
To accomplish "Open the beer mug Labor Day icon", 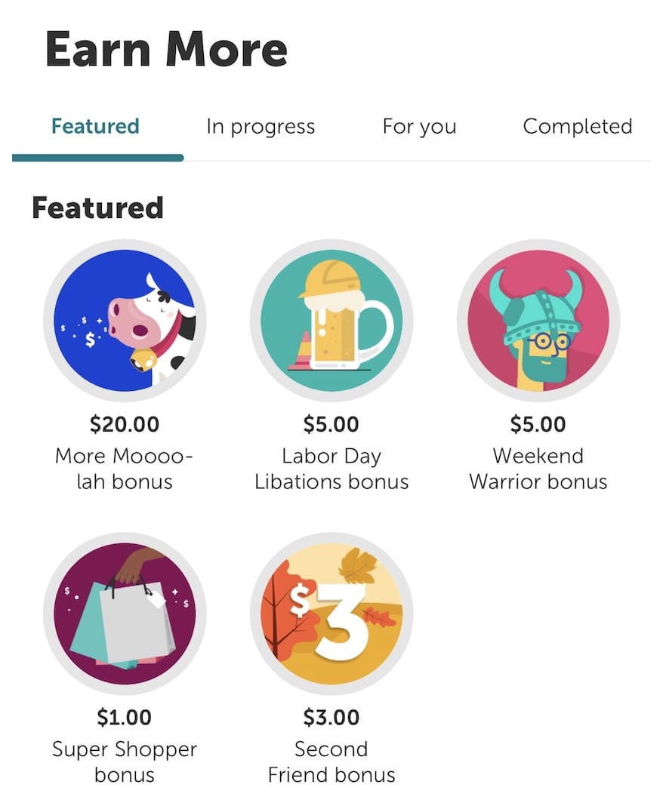I will [x=331, y=321].
